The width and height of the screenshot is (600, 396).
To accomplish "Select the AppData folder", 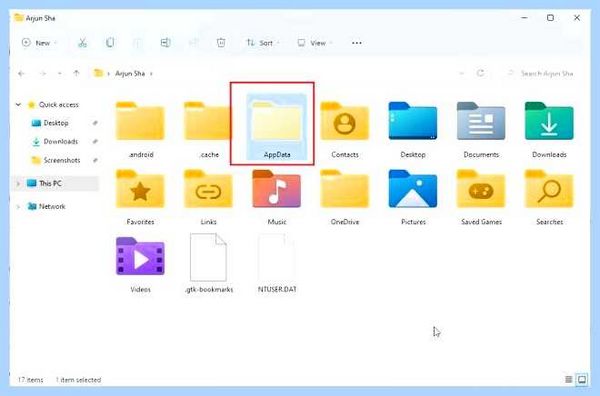I will coord(277,127).
